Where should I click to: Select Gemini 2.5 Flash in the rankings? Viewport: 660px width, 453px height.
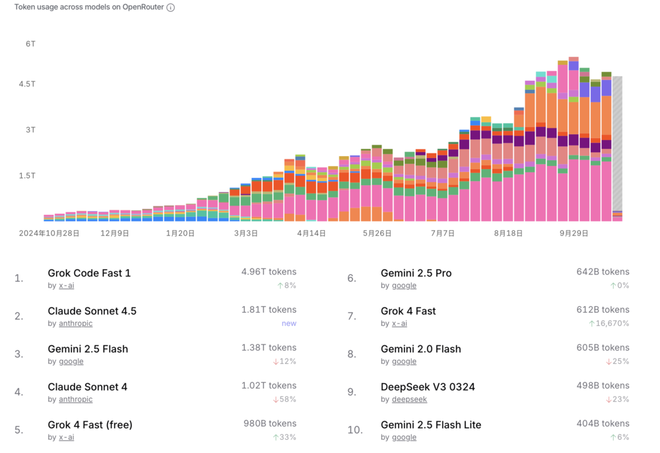(x=88, y=349)
